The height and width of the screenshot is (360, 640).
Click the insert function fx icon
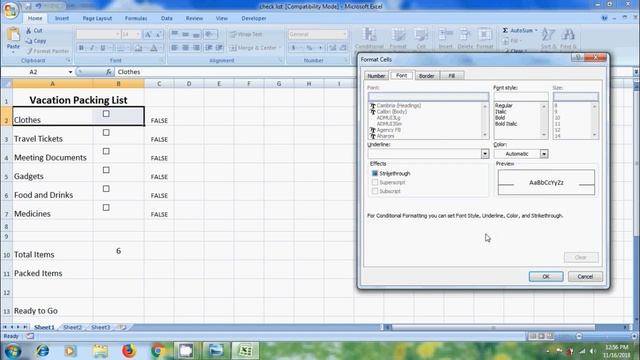click(x=109, y=72)
